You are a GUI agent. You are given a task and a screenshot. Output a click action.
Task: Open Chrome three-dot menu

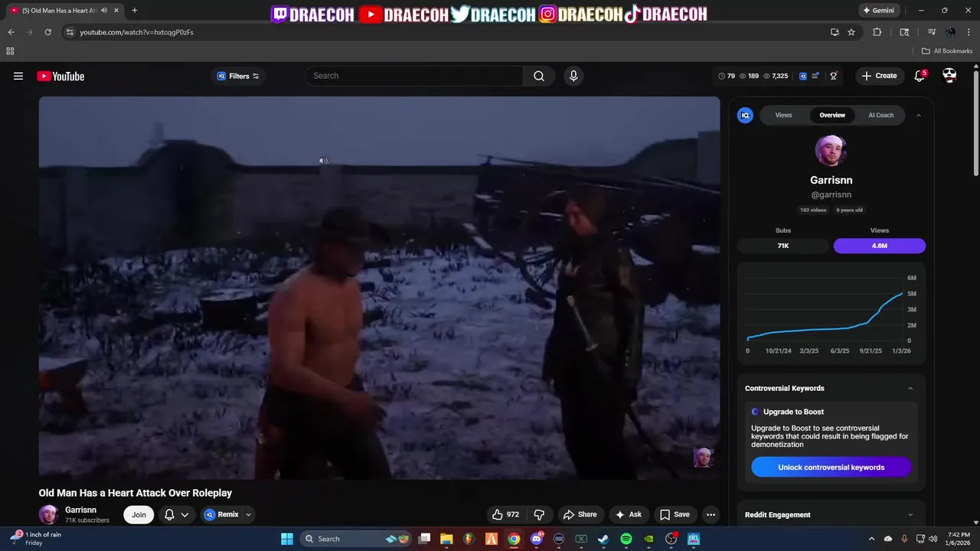point(969,32)
